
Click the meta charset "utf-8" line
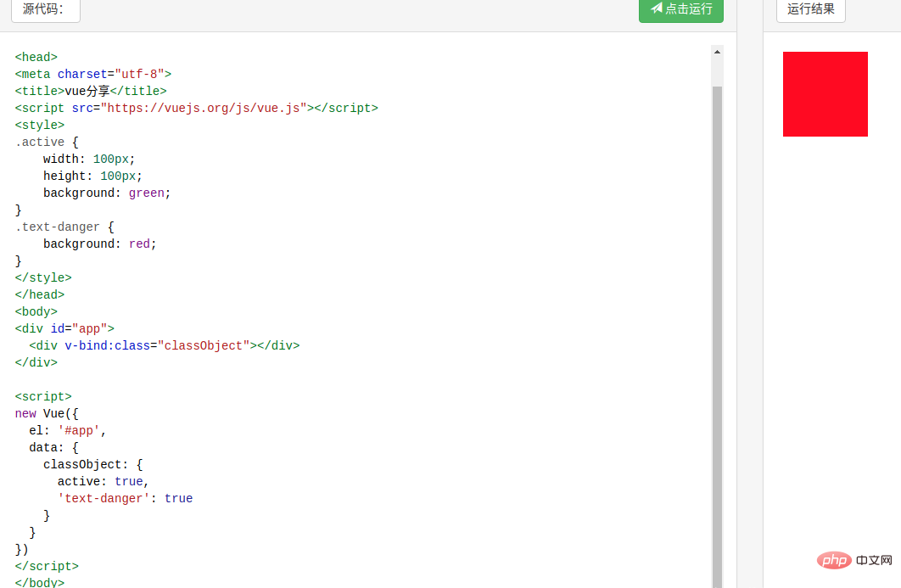(x=93, y=74)
